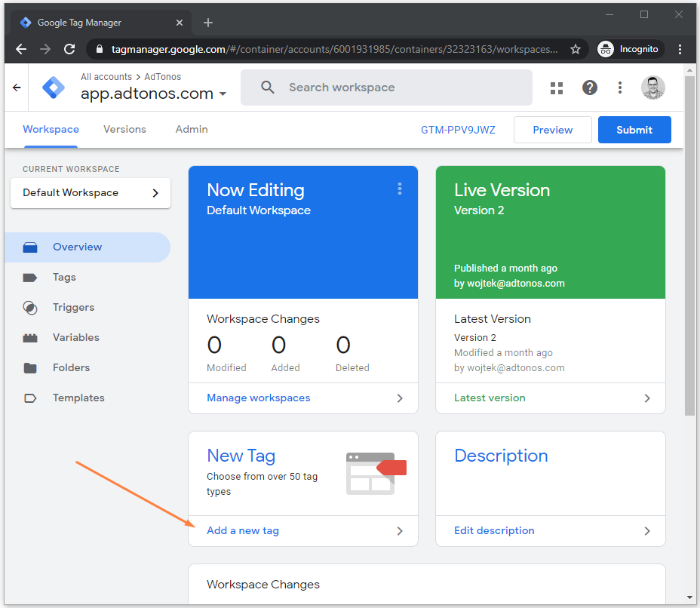This screenshot has width=700, height=608.
Task: Click the New Tag card heading
Action: click(x=241, y=456)
